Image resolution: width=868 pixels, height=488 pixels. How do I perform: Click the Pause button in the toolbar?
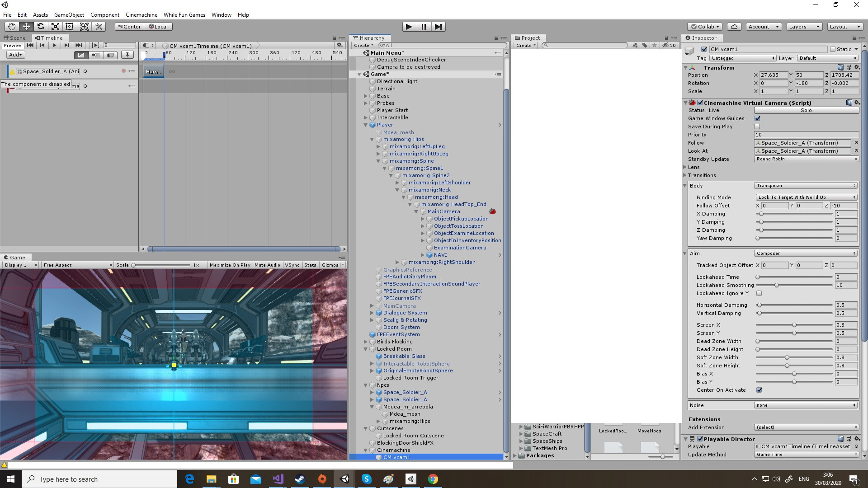(423, 27)
